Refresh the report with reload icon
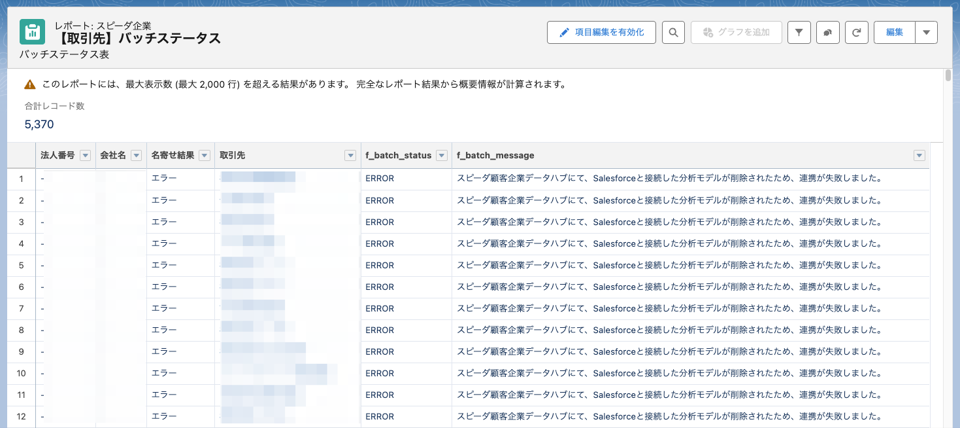 (857, 32)
